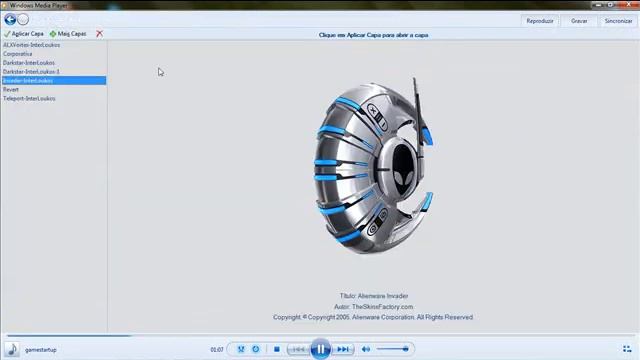The image size is (640, 360).
Task: Select Darkstar-InterLoukos-1 skin entry
Action: pos(54,72)
